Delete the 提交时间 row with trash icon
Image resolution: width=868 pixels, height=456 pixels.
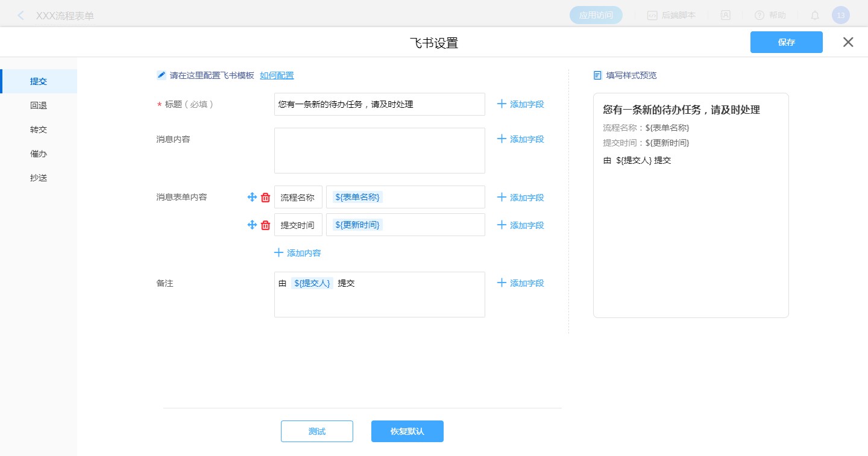[265, 225]
